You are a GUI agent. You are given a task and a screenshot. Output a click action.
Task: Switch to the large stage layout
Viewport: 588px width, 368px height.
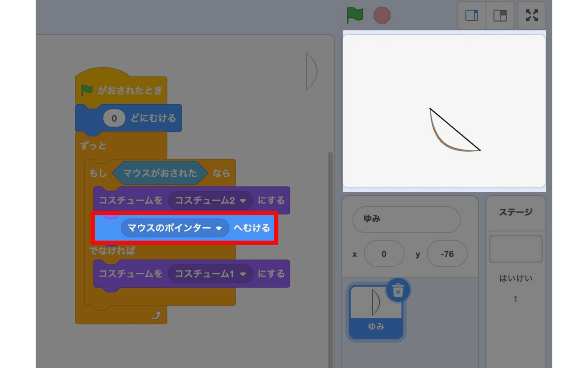500,15
